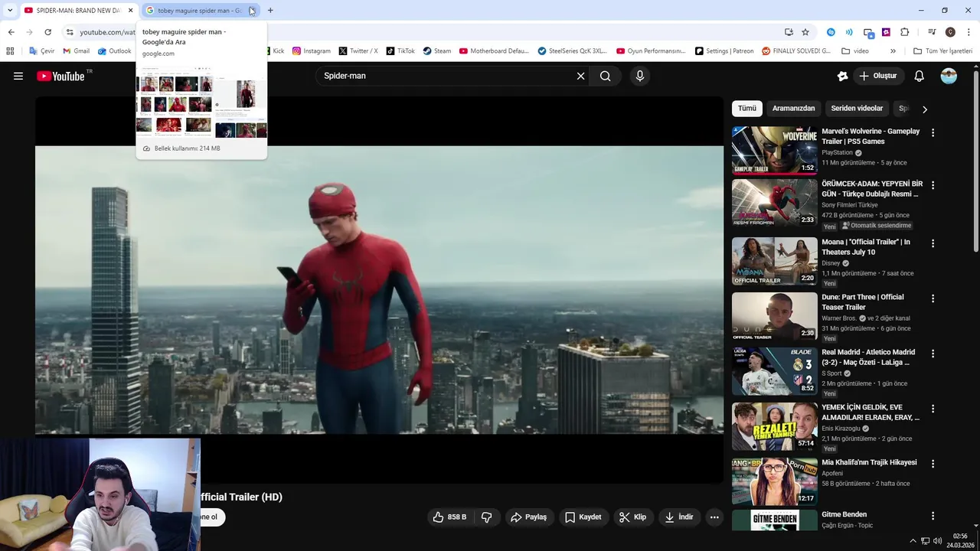Show hidden bookmarks with double chevron
Viewport: 980px width, 551px height.
[x=893, y=51]
